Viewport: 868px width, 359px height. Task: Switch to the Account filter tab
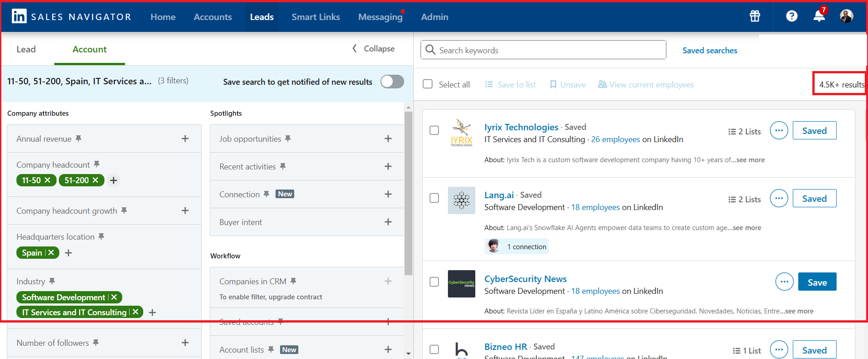tap(89, 49)
